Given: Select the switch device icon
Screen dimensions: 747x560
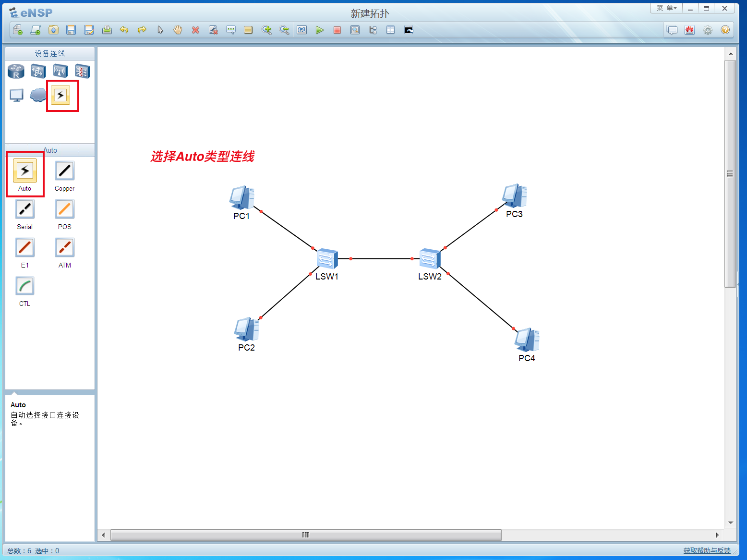Looking at the screenshot, I should tap(38, 71).
